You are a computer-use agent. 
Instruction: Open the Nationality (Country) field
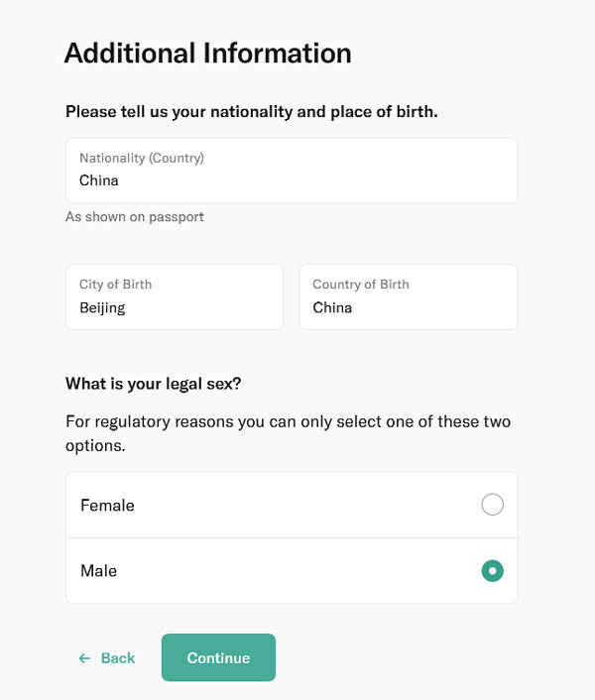pyautogui.click(x=292, y=171)
